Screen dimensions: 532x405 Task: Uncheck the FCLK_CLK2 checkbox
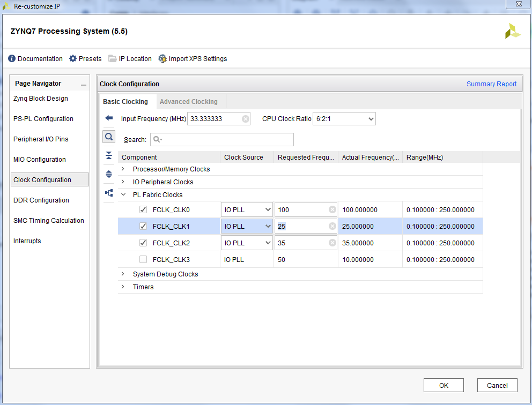pos(143,243)
